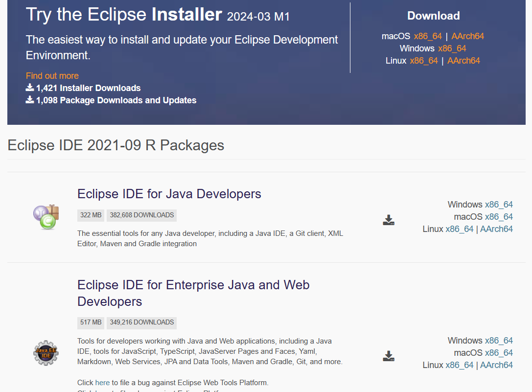Click the 1,421 Installer Downloads text
The image size is (532, 392).
click(88, 88)
